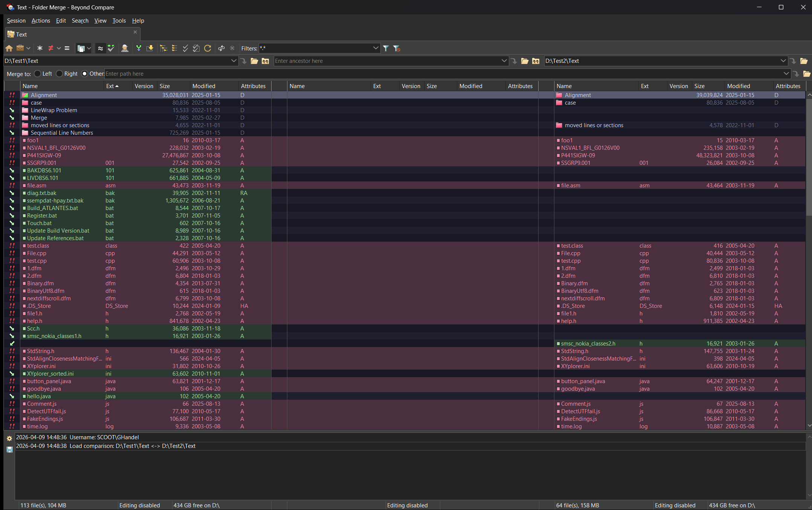Expand the D:\Test1\Text path dropdown

pyautogui.click(x=234, y=61)
